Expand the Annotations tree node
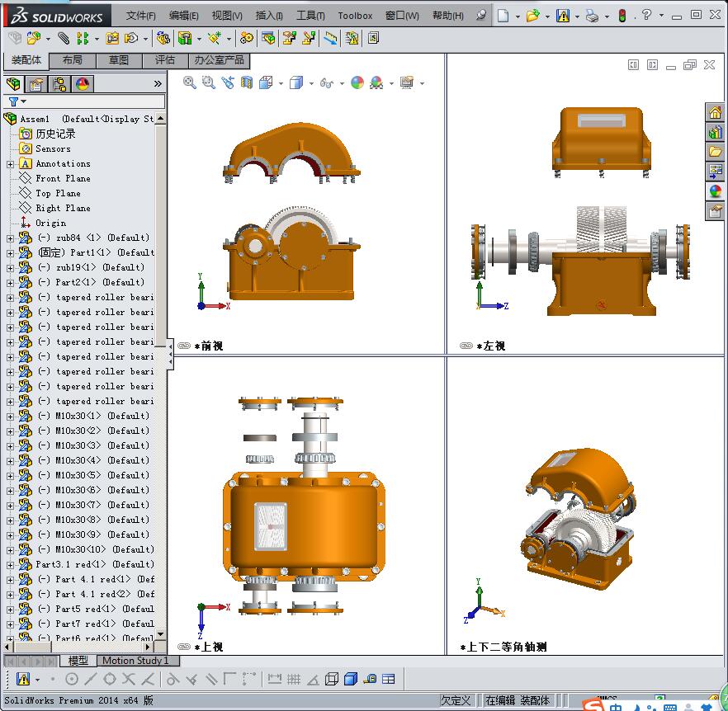728x711 pixels. 10,164
